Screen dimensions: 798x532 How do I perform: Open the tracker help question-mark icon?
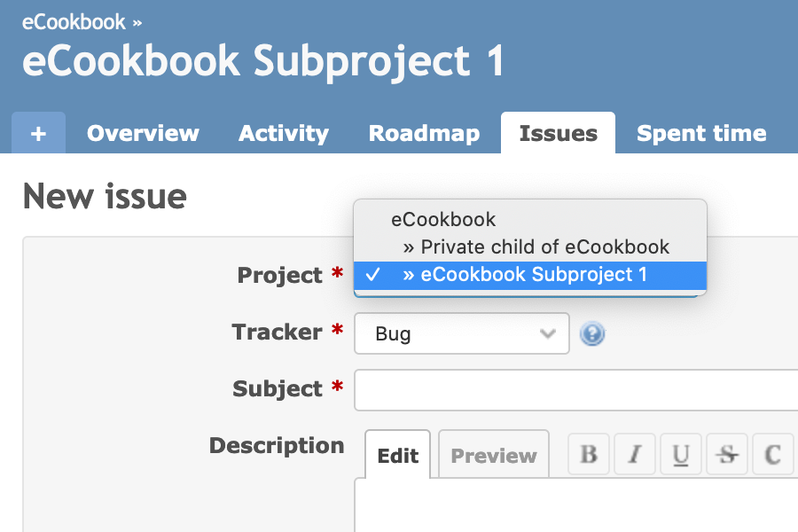point(592,334)
